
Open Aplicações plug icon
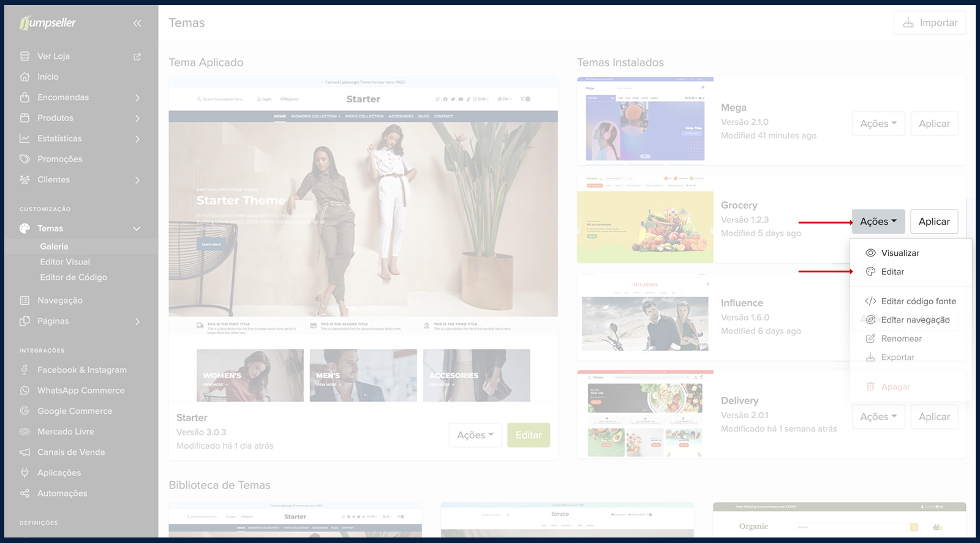coord(24,473)
